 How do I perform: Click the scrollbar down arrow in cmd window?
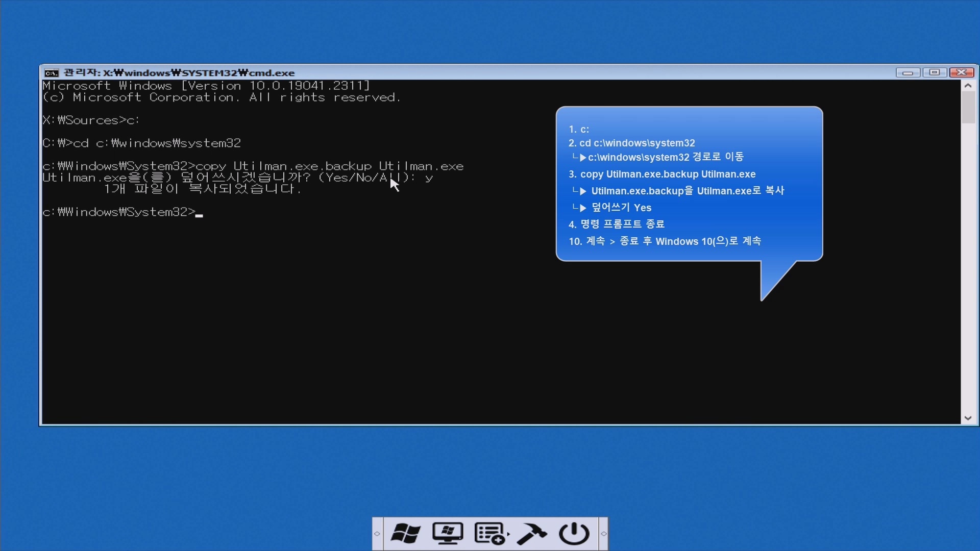pos(968,418)
